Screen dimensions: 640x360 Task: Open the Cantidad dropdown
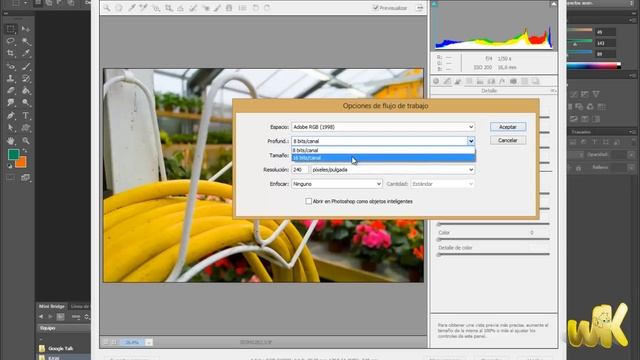(x=442, y=184)
